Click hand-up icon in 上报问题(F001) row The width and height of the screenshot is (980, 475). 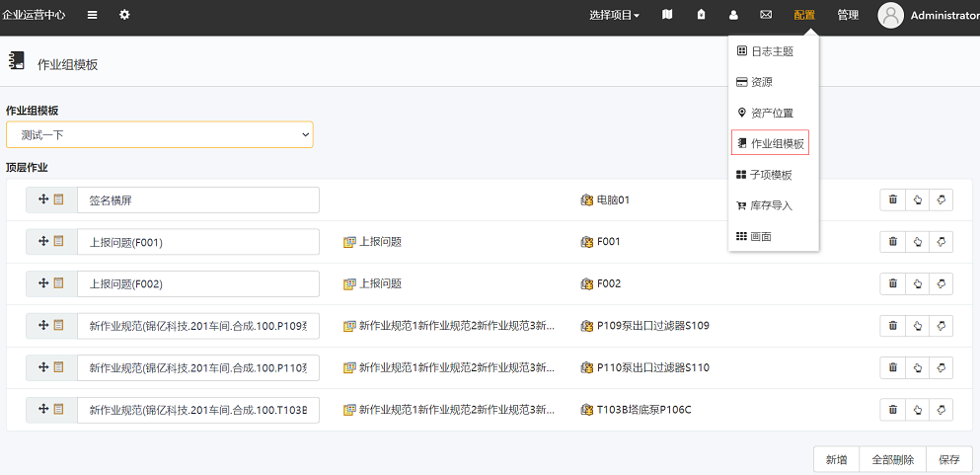tap(917, 242)
